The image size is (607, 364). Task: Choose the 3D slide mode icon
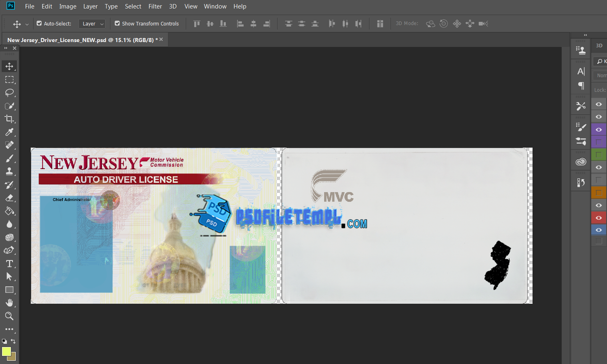[x=470, y=23]
